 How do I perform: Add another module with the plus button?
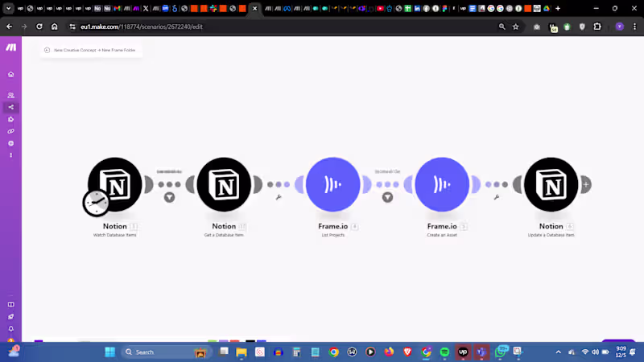pyautogui.click(x=586, y=184)
